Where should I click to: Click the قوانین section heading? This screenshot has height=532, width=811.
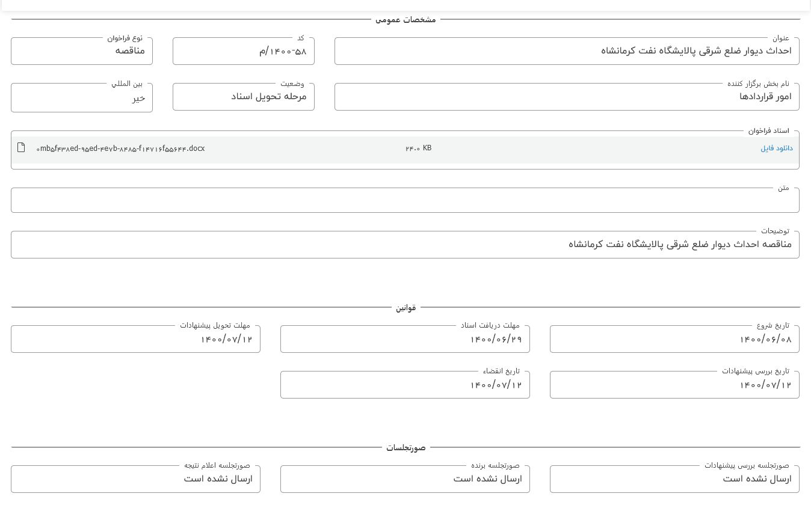coord(405,308)
